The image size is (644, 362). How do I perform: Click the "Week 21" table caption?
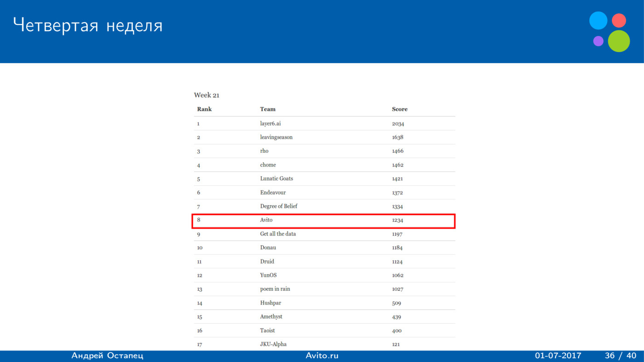point(207,95)
